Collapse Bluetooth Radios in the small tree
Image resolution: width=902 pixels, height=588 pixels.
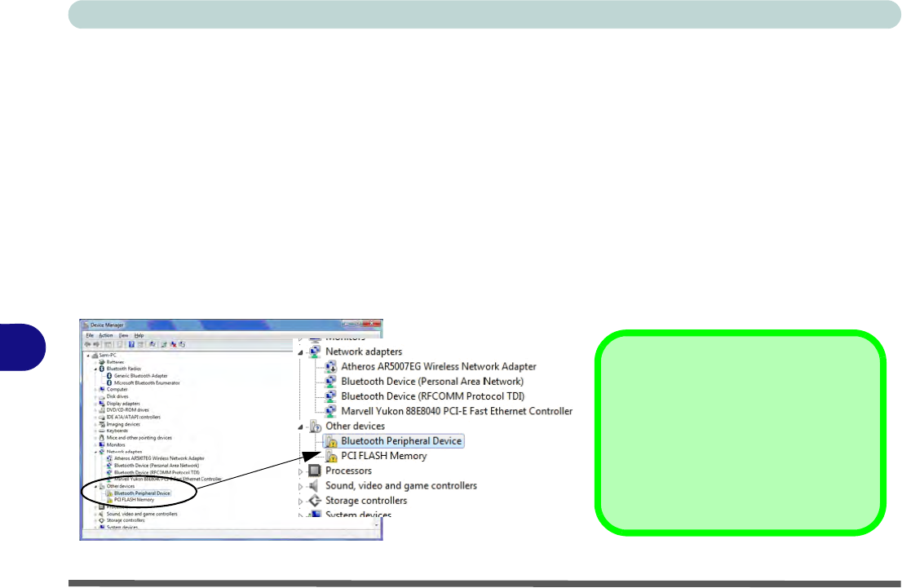coord(96,369)
